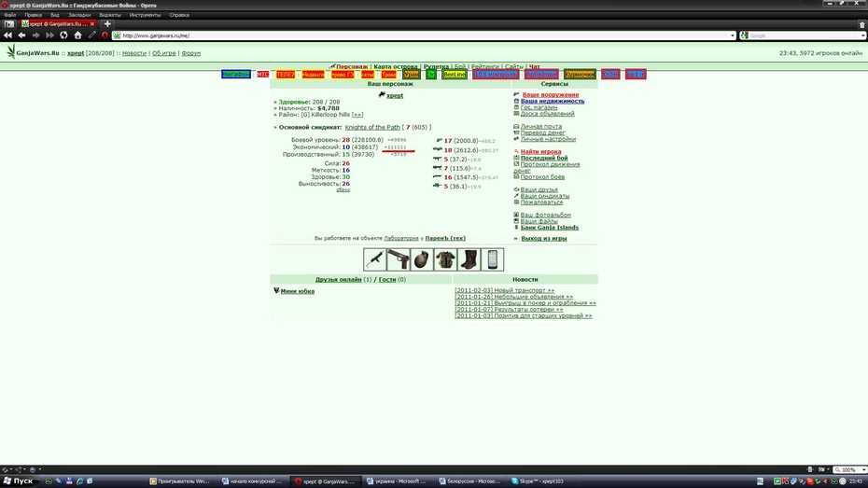
Task: Reload the page with Opera's Reload button
Action: [x=63, y=35]
